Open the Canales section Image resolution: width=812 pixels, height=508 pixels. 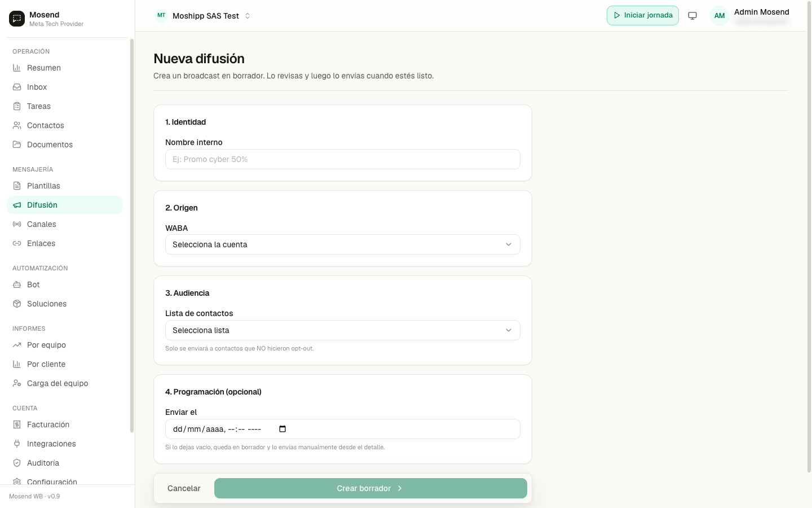64,224
